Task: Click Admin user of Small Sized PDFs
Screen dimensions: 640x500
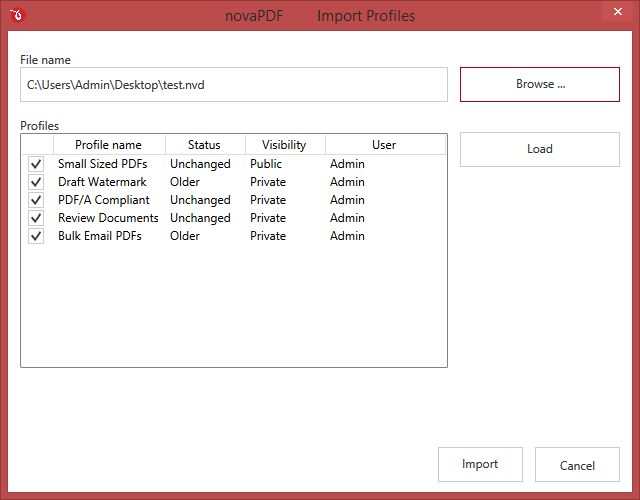Action: (347, 164)
